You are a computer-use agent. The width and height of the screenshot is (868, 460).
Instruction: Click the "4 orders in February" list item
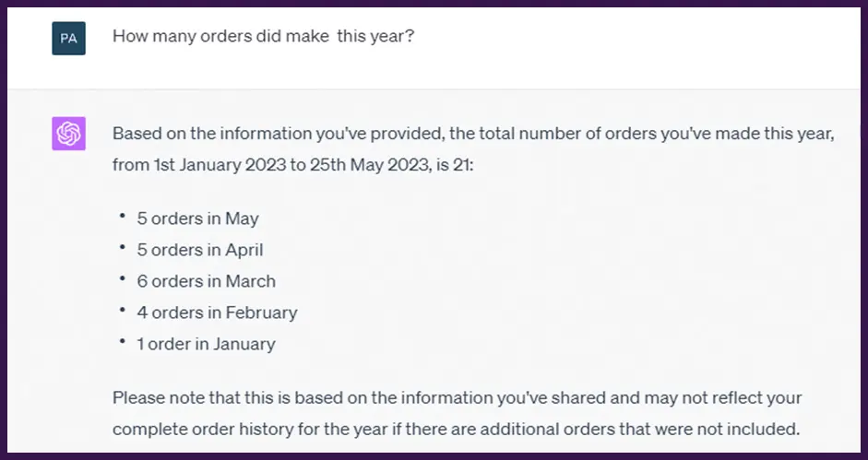[217, 313]
